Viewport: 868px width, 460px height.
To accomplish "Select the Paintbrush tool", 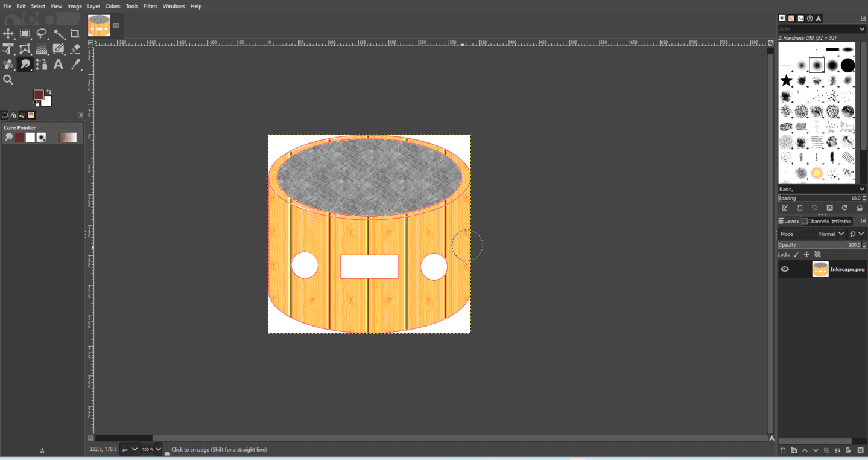I will tap(59, 49).
